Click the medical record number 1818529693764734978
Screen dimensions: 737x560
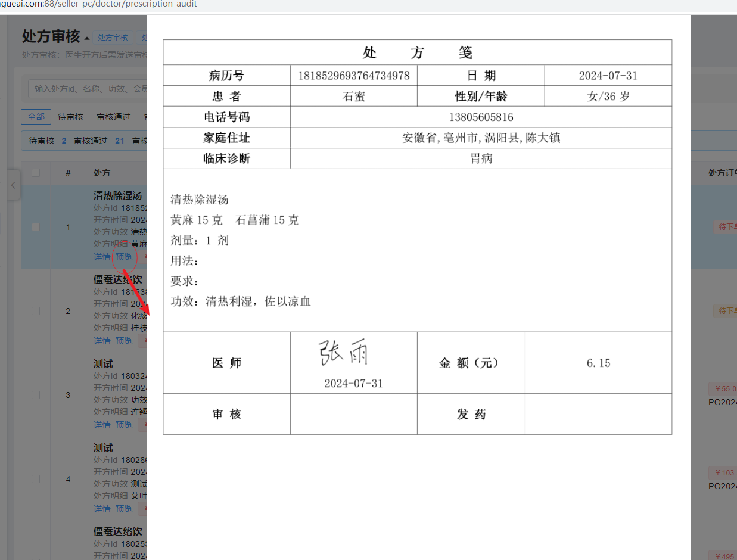(354, 76)
